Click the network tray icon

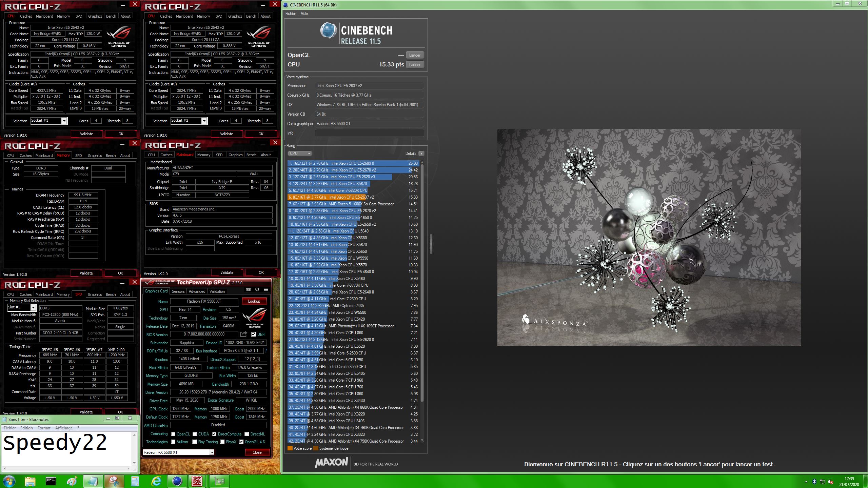click(x=823, y=482)
